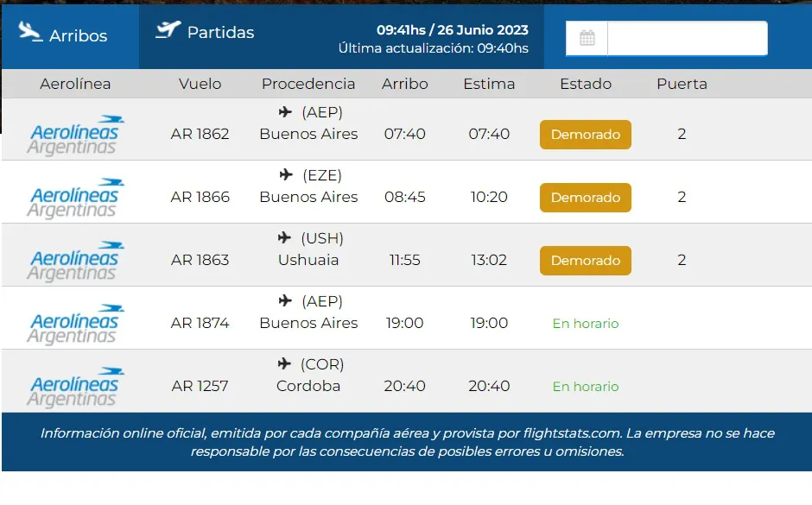The image size is (812, 505).
Task: Click the En horario status for AR 1257
Action: tap(586, 387)
